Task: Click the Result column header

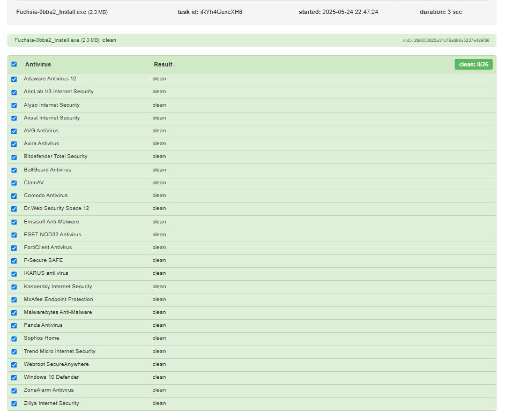Action: pyautogui.click(x=163, y=64)
